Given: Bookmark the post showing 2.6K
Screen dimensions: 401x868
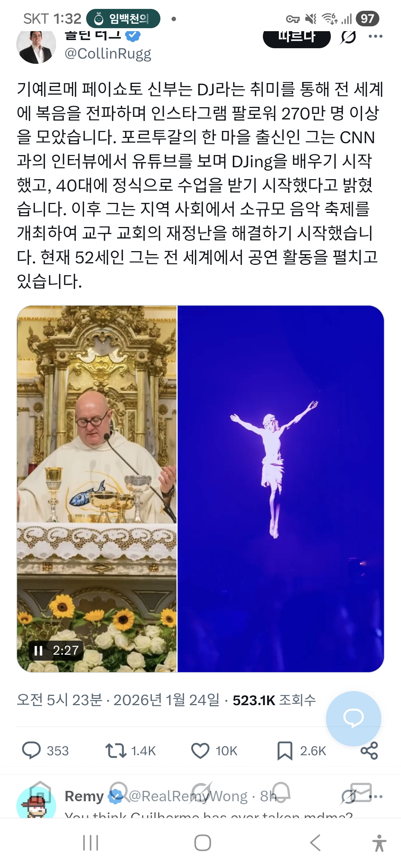Looking at the screenshot, I should tap(285, 750).
